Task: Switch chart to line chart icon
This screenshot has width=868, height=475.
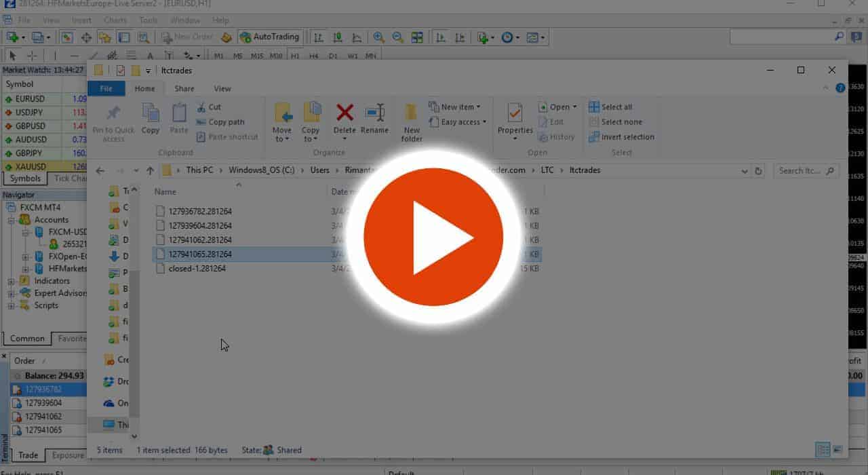Action: point(356,37)
